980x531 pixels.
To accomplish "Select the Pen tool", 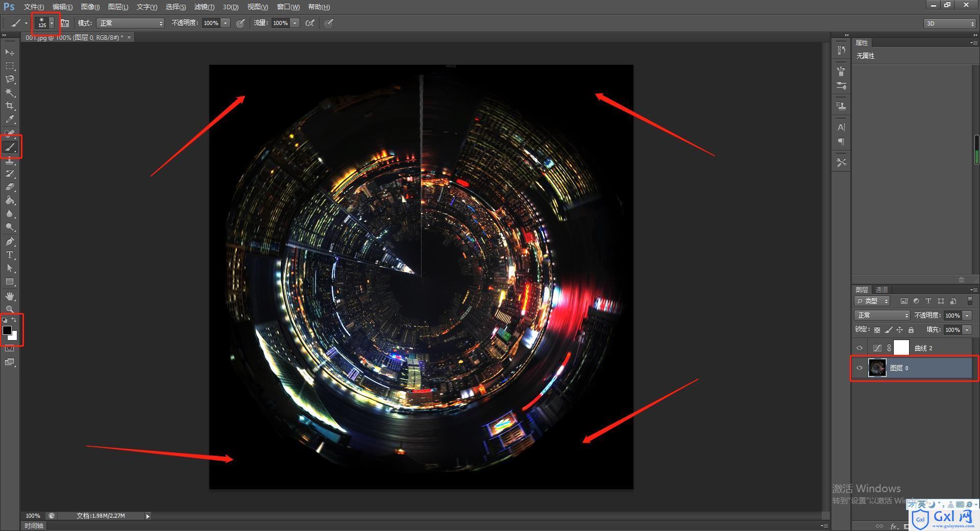I will (10, 242).
